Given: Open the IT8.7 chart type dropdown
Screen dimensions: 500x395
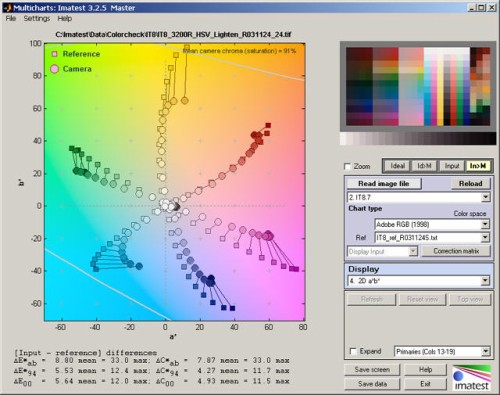Looking at the screenshot, I should tap(418, 197).
